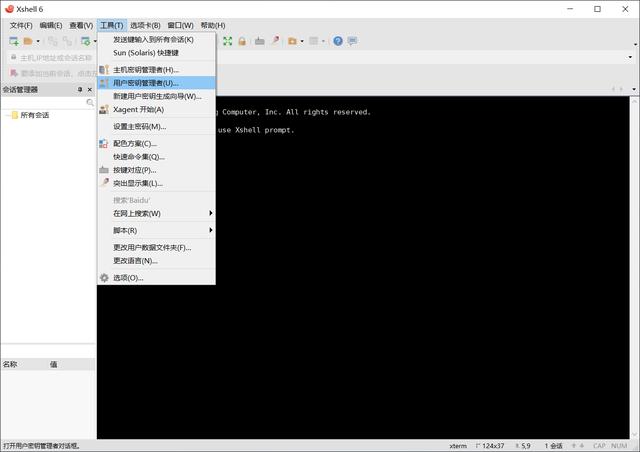Viewport: 640px width, 452px height.
Task: Choose 设置主密码(M)... menu item
Action: click(x=156, y=127)
